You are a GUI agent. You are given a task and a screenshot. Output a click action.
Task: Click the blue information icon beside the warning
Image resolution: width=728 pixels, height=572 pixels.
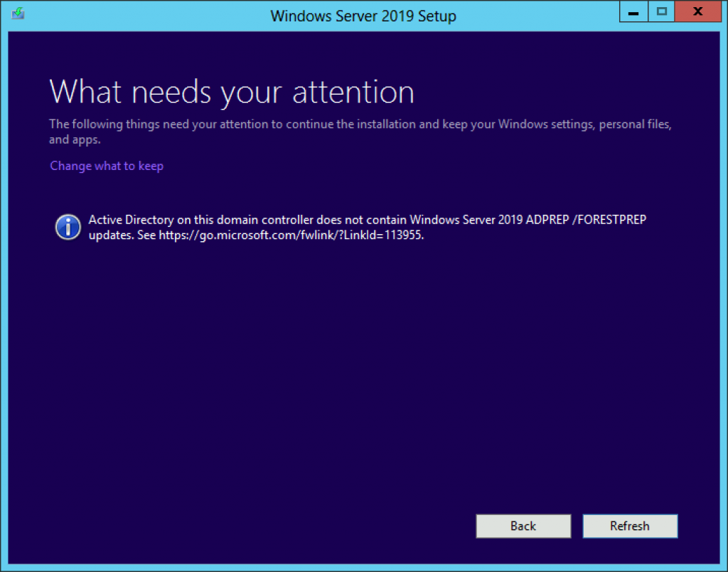pos(68,227)
